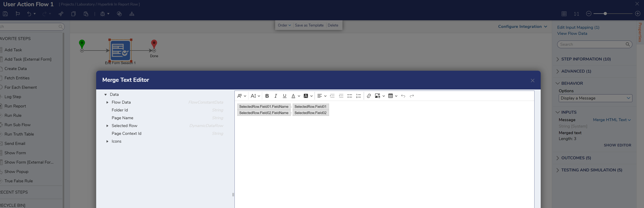Viewport: 644px width, 208px height.
Task: Toggle underline formatting
Action: click(284, 96)
